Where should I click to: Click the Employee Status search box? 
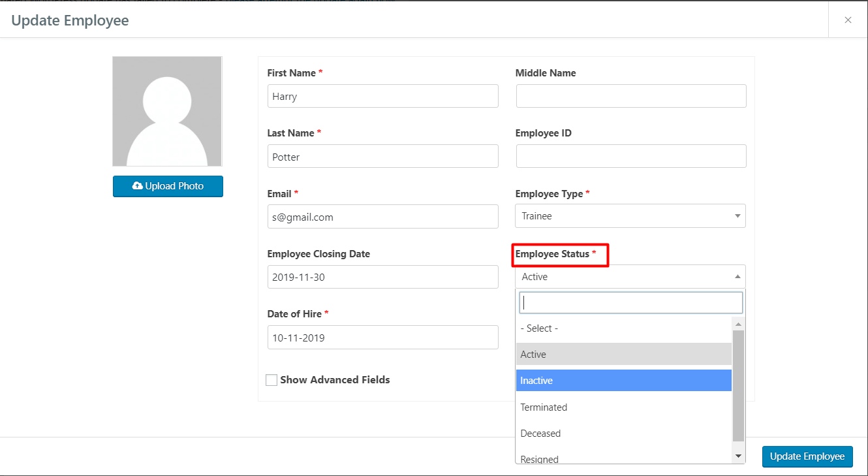click(630, 302)
